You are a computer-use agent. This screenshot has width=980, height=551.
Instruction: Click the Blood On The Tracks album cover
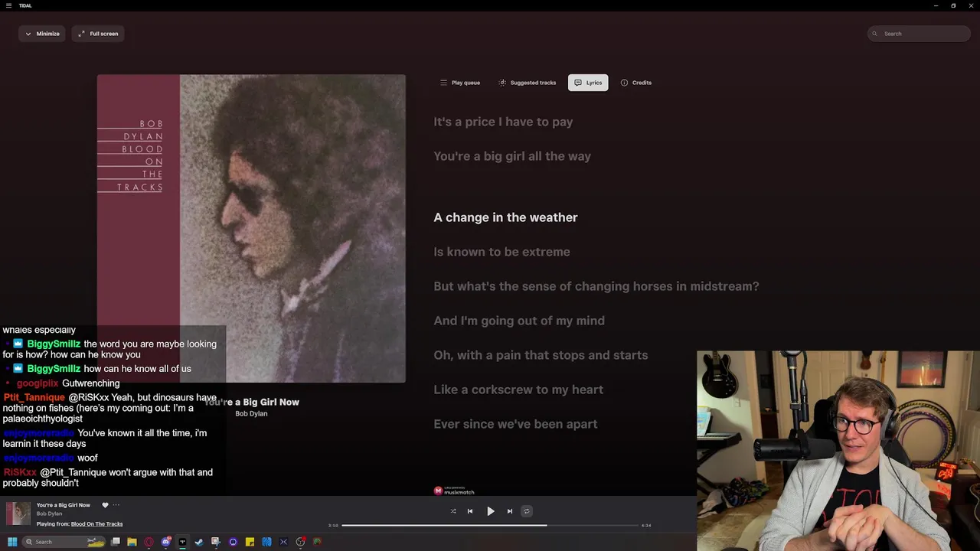[251, 228]
